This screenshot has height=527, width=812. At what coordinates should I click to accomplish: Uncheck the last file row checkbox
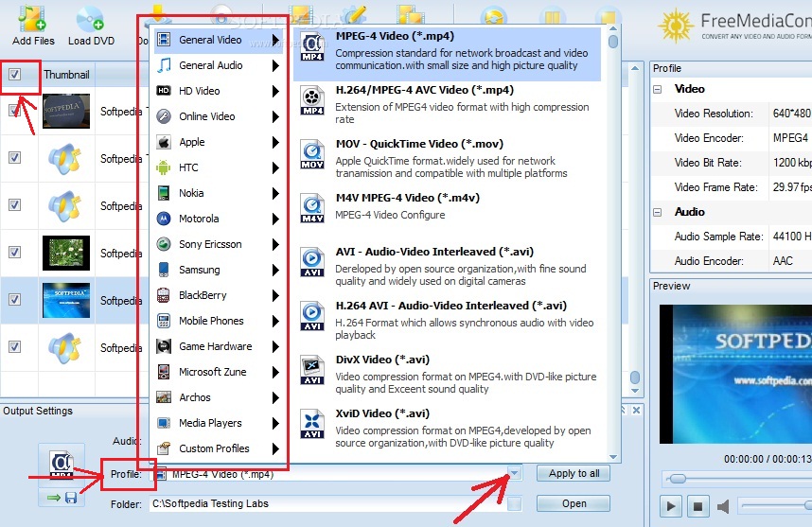14,346
